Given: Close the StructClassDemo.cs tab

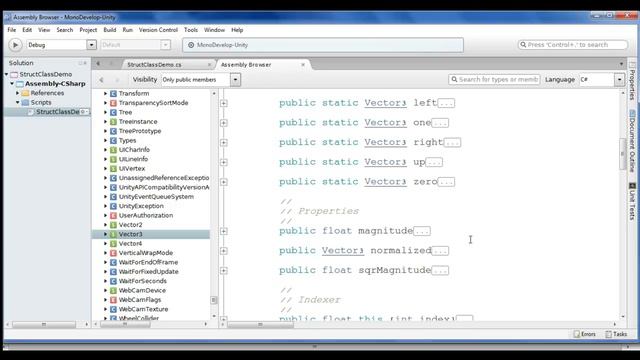Looking at the screenshot, I should point(209,64).
